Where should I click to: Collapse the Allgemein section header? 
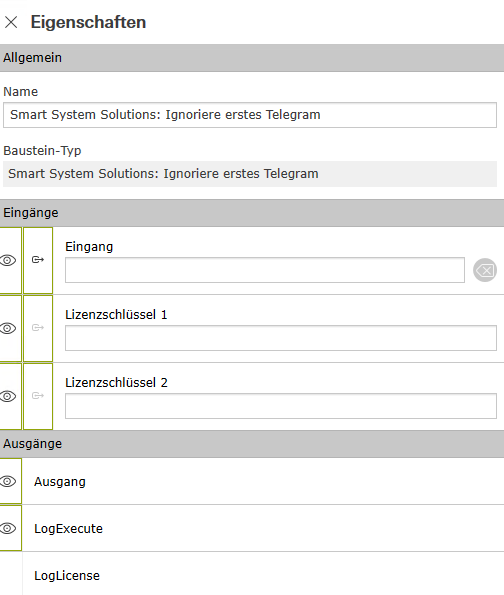pos(252,58)
